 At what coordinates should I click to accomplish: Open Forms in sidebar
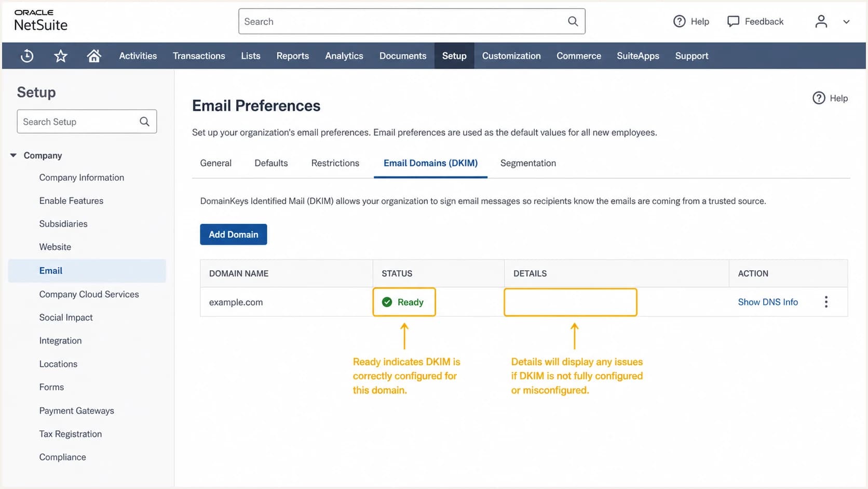click(x=51, y=387)
